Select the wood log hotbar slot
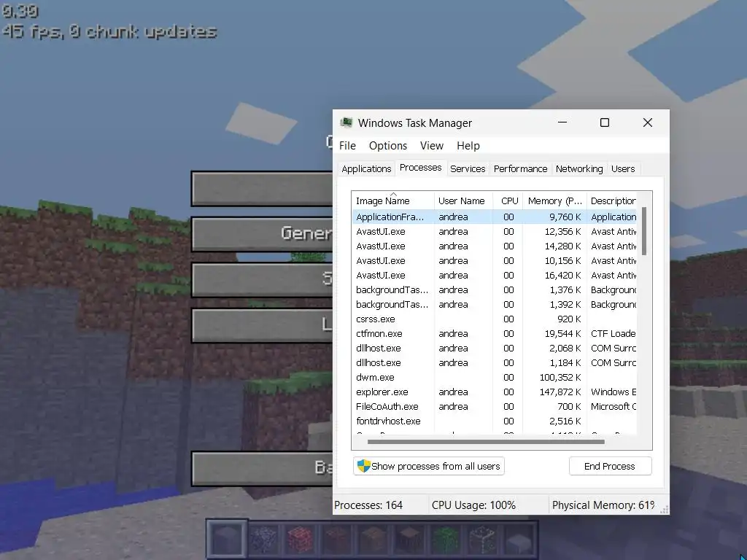 [x=409, y=540]
